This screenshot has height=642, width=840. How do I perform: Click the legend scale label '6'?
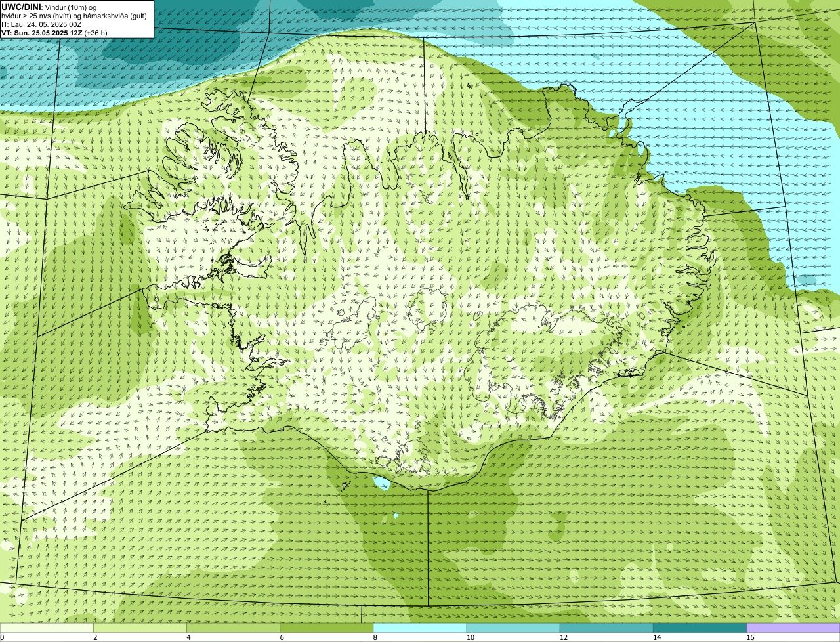282,637
